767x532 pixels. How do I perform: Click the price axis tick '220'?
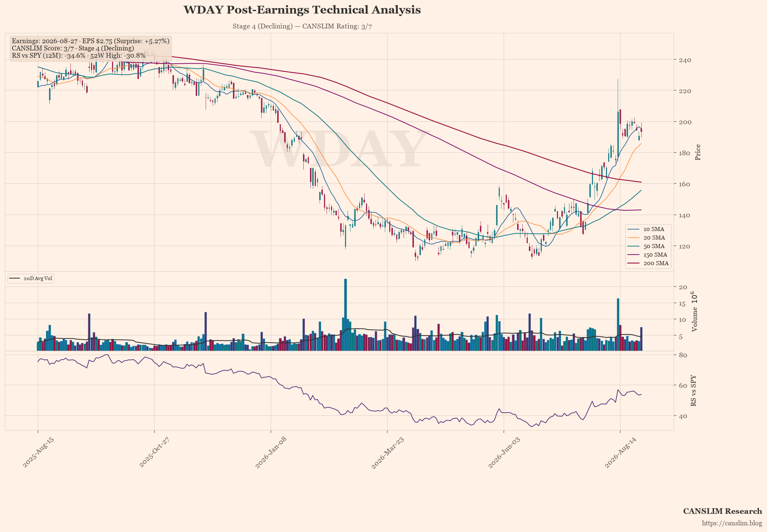pos(686,91)
